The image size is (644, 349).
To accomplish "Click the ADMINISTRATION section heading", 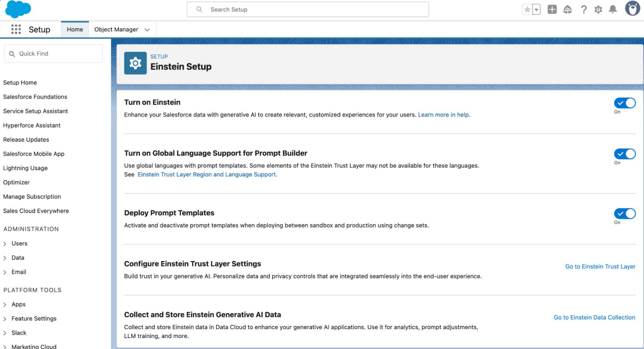I will click(x=31, y=229).
